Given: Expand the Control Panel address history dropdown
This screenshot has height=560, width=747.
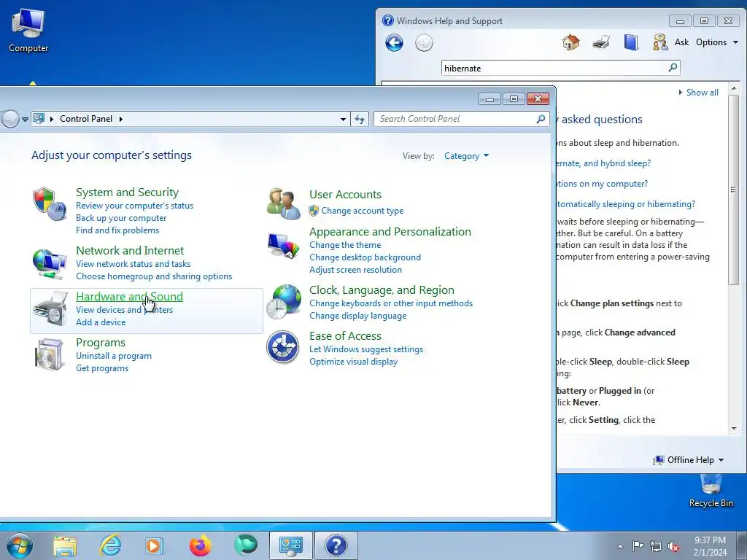Looking at the screenshot, I should (343, 119).
